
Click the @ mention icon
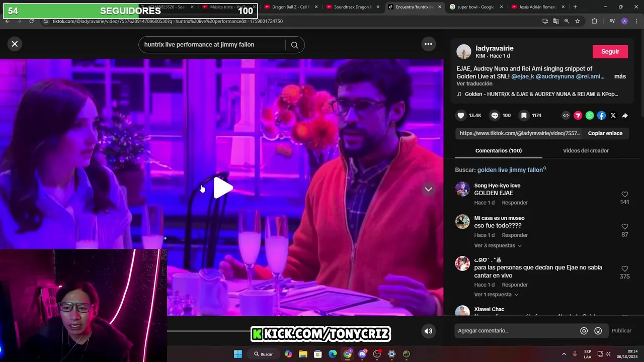[584, 331]
